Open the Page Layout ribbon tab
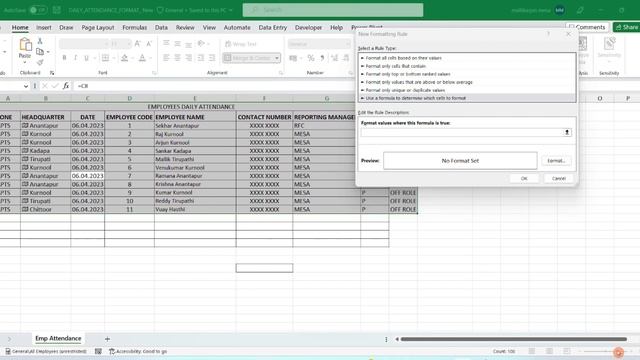The height and width of the screenshot is (360, 640). 98,27
